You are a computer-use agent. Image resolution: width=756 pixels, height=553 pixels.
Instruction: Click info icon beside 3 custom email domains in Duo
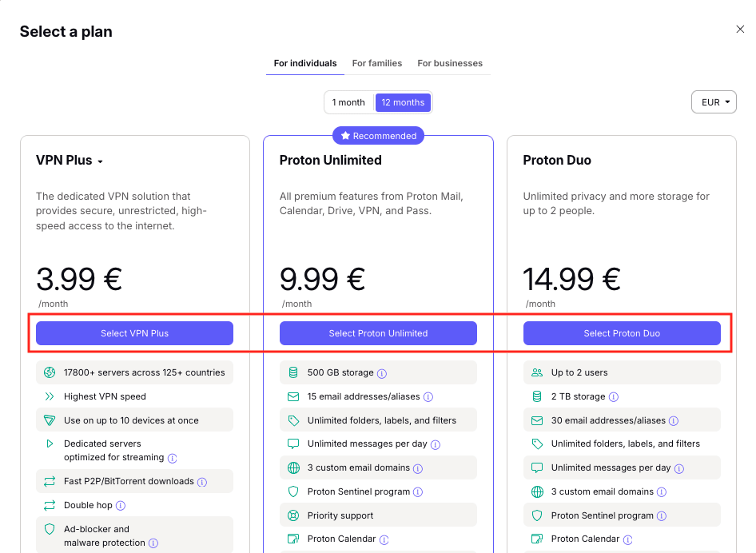click(x=662, y=492)
